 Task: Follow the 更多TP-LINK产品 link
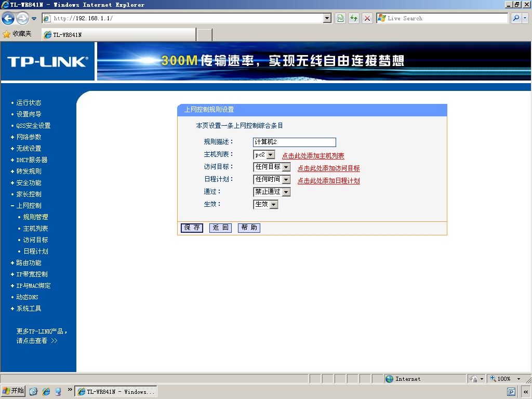pos(42,336)
